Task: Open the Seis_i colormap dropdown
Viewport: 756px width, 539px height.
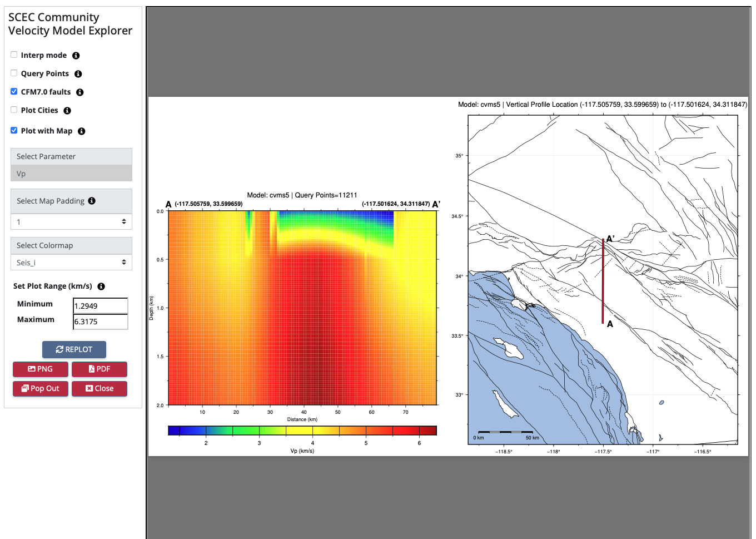Action: (71, 263)
